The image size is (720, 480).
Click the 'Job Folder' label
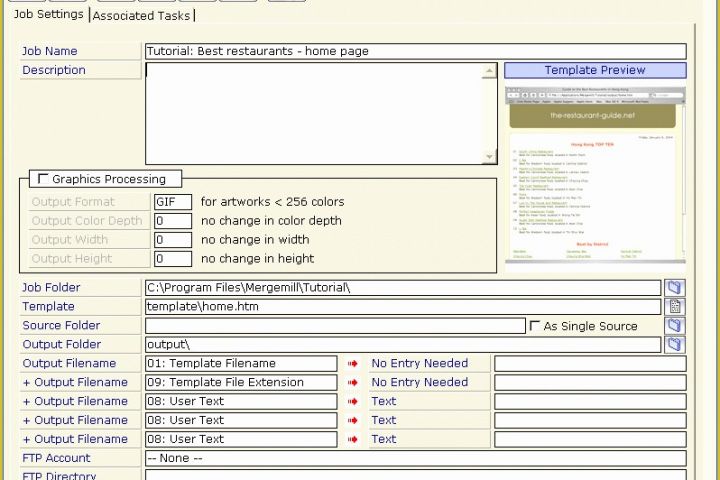pyautogui.click(x=51, y=288)
